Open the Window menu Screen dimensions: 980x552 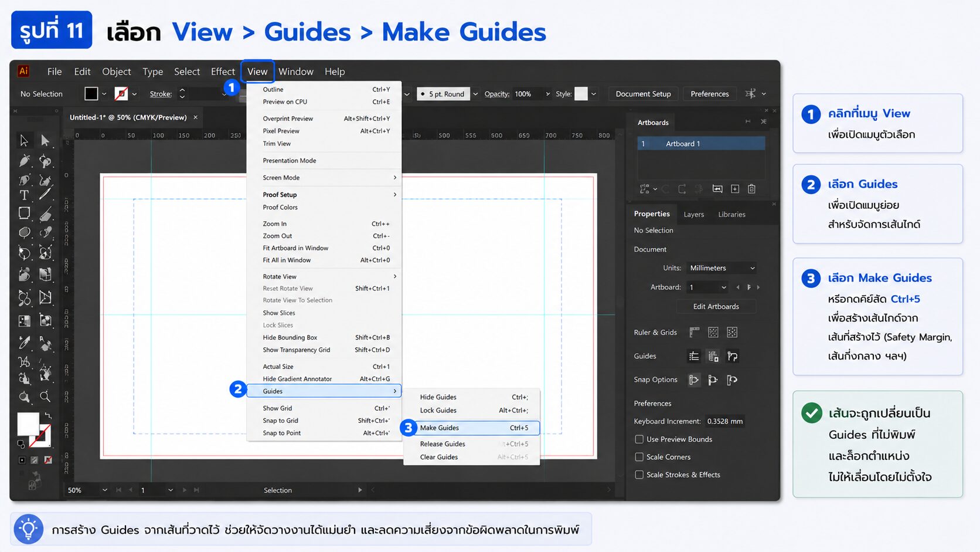point(295,72)
